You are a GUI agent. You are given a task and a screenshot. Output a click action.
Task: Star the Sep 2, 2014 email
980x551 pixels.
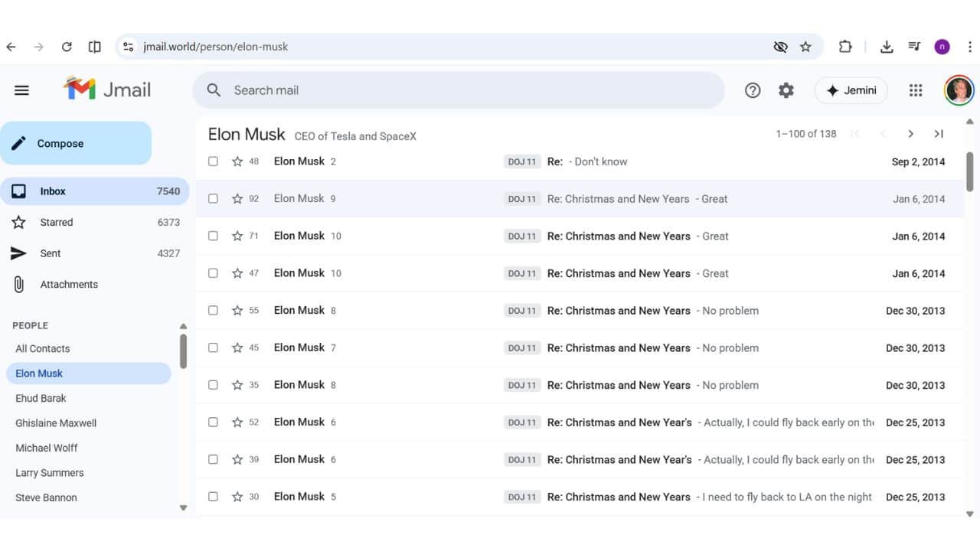click(x=237, y=161)
